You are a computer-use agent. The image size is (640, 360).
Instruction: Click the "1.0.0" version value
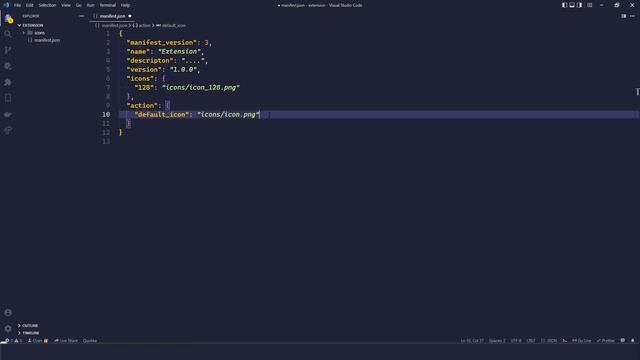[x=184, y=69]
